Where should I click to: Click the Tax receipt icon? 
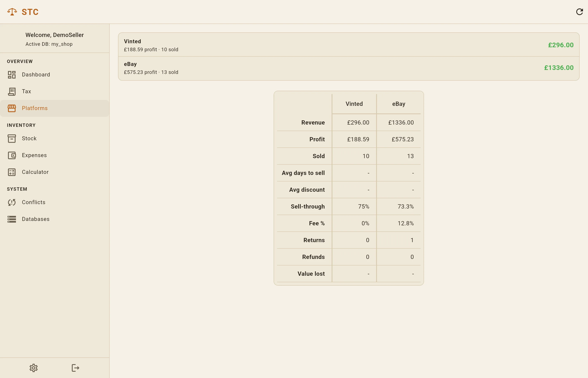12,91
